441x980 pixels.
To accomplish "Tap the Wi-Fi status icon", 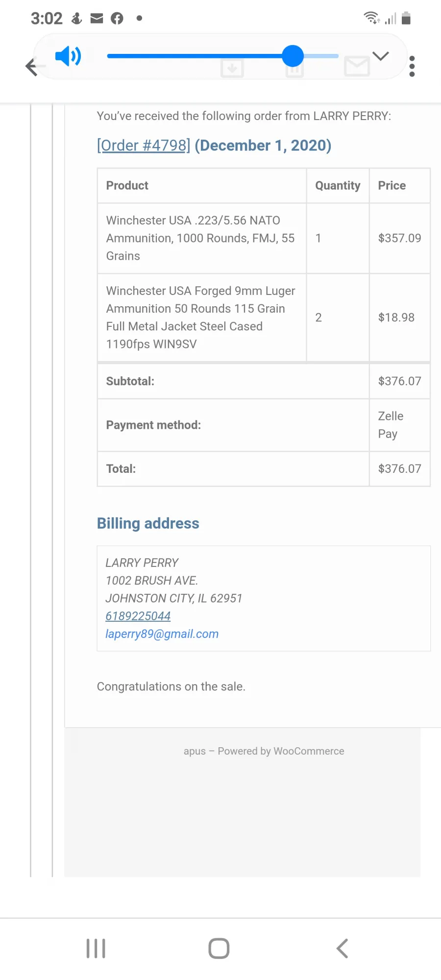I will coord(371,18).
